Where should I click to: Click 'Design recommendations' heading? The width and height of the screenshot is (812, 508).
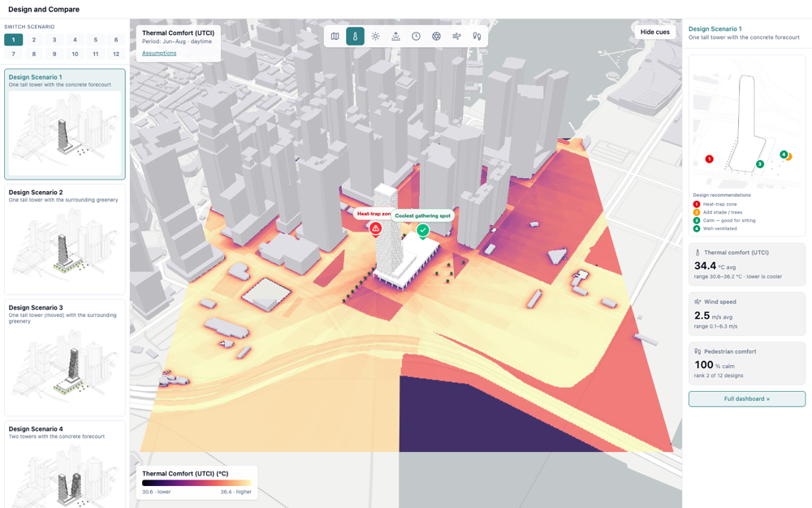pos(721,195)
